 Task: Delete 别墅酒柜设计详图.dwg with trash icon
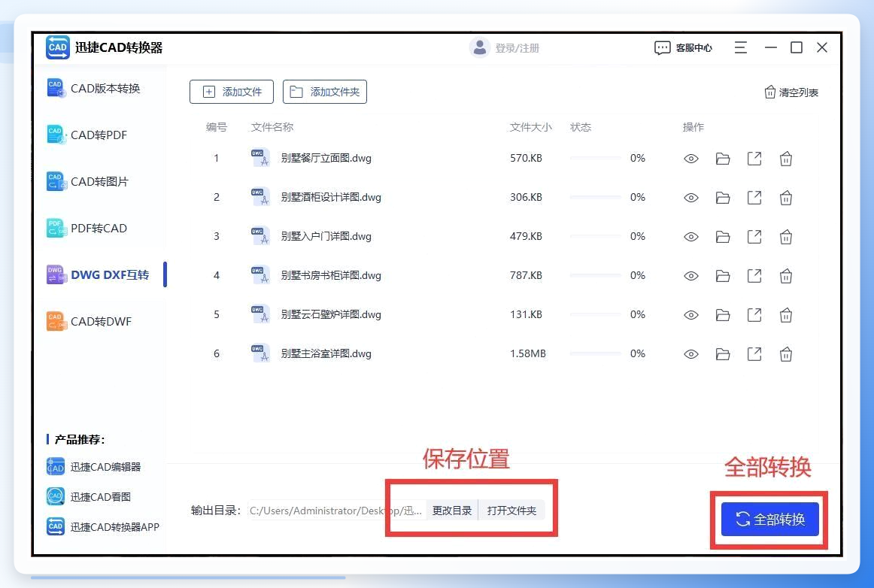(786, 198)
